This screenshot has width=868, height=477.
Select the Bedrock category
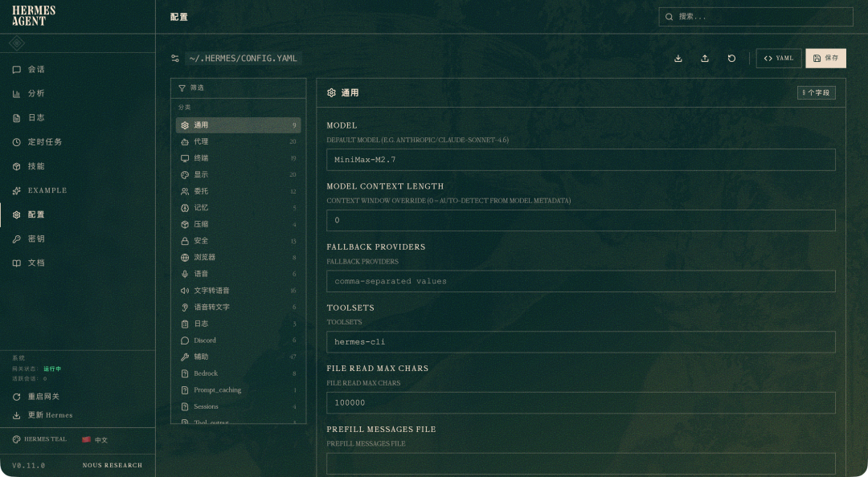click(238, 373)
